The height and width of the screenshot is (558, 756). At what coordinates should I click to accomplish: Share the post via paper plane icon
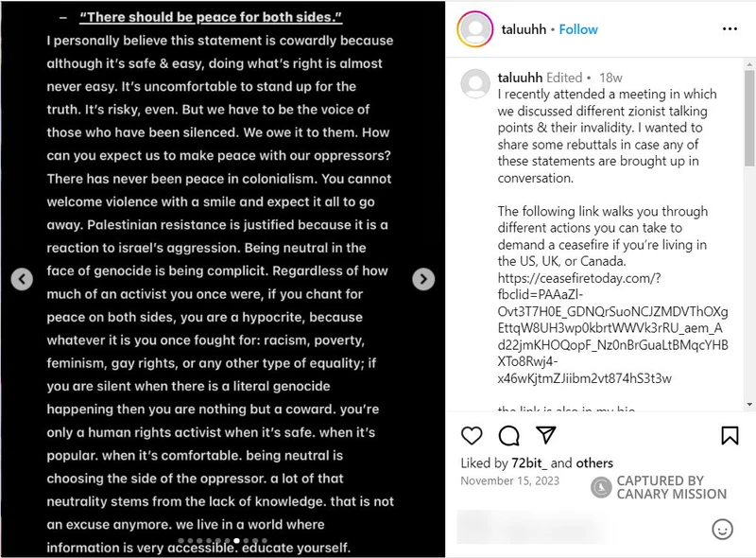click(546, 435)
